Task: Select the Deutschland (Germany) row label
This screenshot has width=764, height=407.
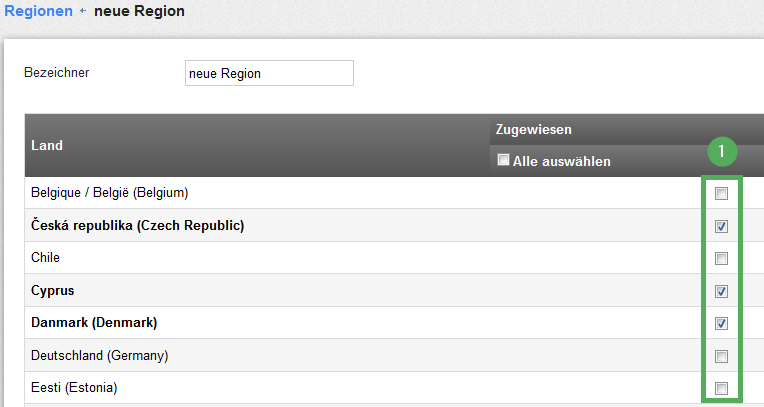Action: (99, 355)
